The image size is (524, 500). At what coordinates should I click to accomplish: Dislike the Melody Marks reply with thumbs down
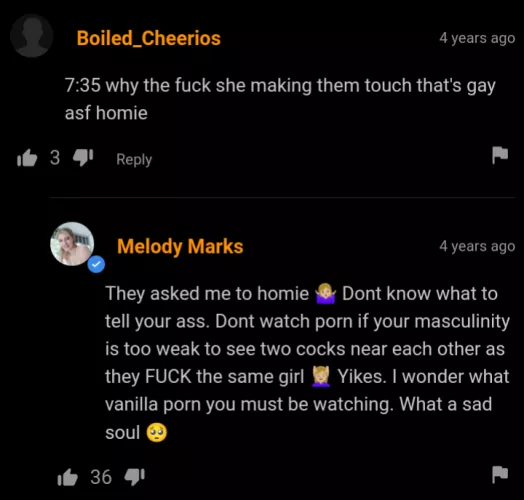[134, 477]
